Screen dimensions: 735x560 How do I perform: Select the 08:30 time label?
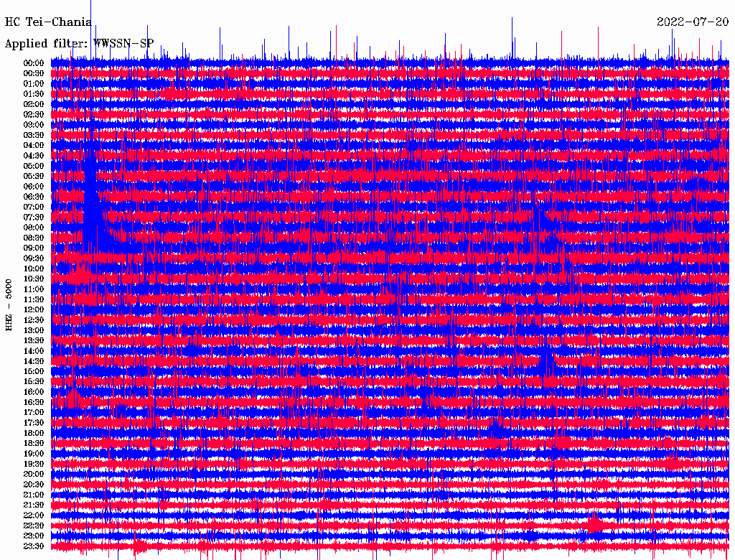(33, 238)
